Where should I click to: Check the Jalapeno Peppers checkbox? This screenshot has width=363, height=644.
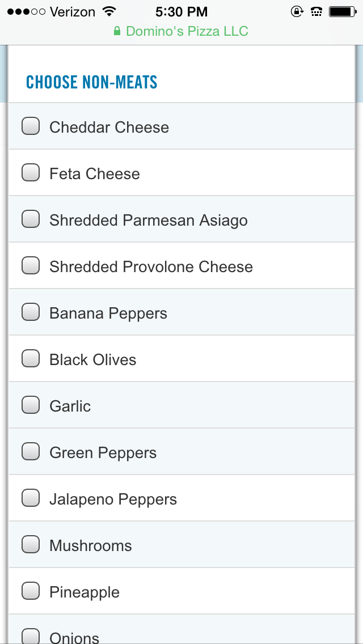click(x=31, y=498)
